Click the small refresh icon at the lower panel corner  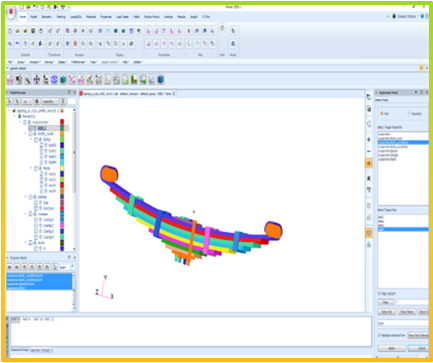pyautogui.click(x=74, y=309)
